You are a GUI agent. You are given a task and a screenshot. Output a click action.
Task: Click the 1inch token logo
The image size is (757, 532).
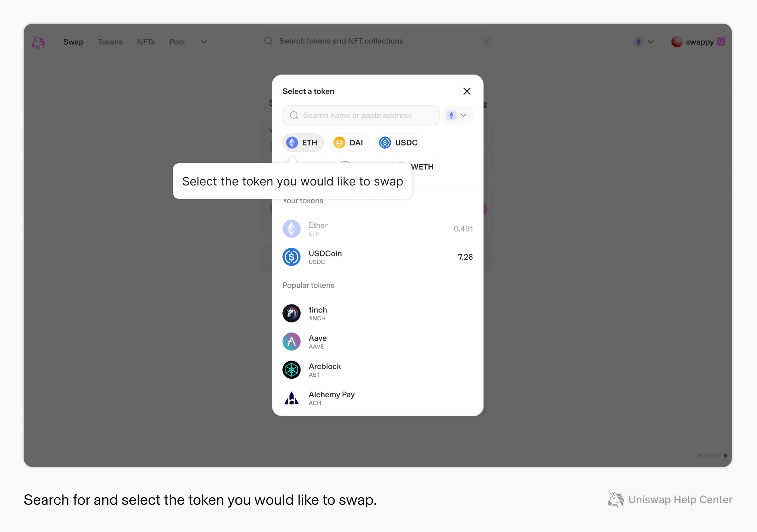coord(291,313)
